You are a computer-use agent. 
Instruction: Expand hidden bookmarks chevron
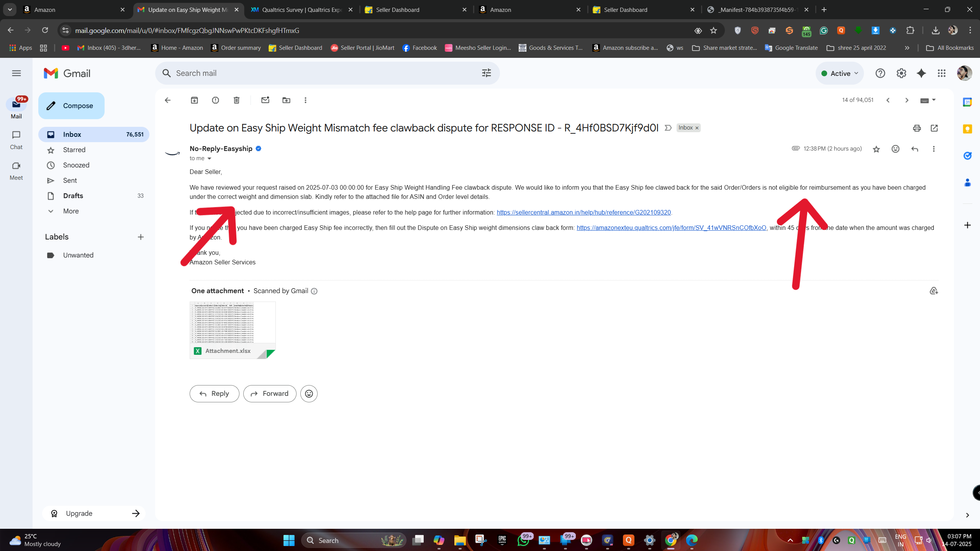click(906, 48)
